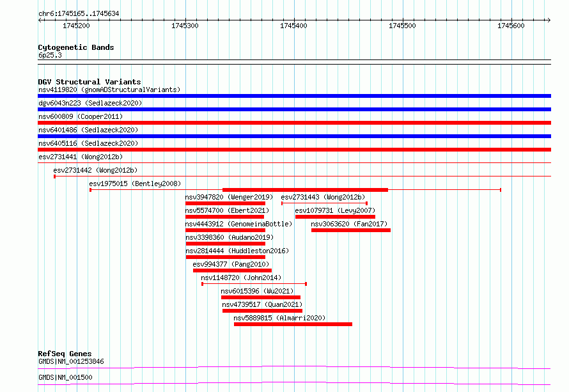Open esv2731441 (Wong2012b) variant
The width and height of the screenshot is (569, 392).
pos(81,157)
